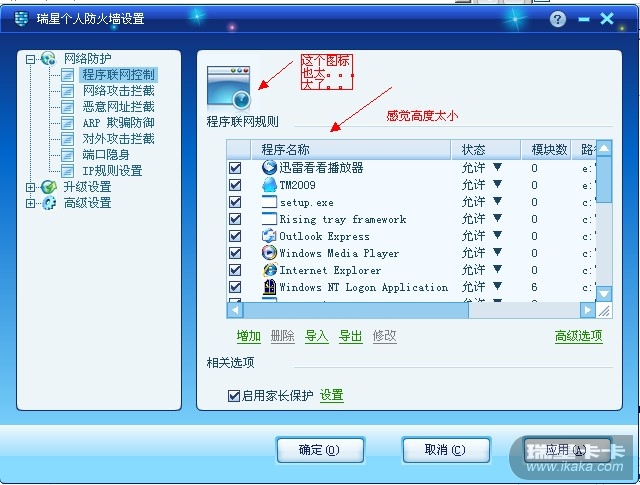Screen dimensions: 640x485
Task: Click the page icon beside 对外攻击拦截
Action: pos(67,139)
